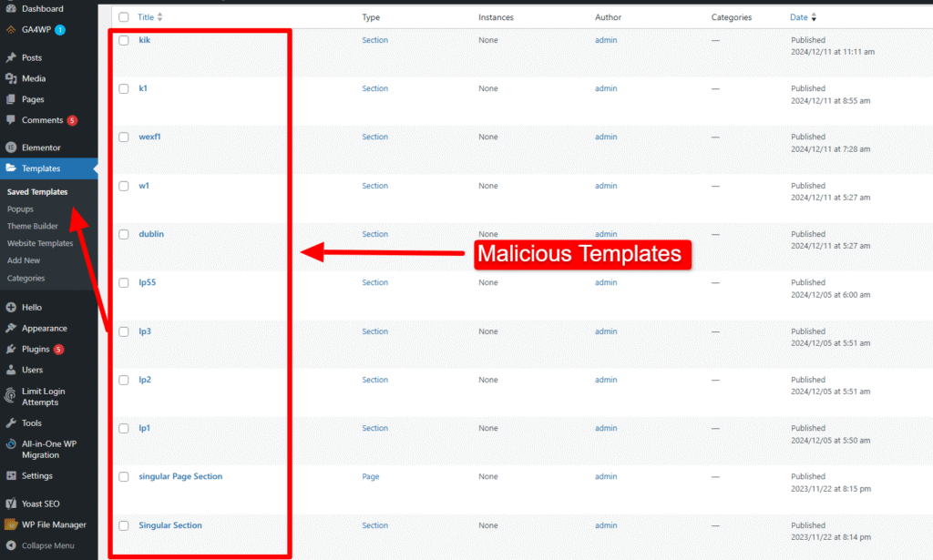933x560 pixels.
Task: Click the Dashboard icon in sidebar
Action: click(x=11, y=8)
